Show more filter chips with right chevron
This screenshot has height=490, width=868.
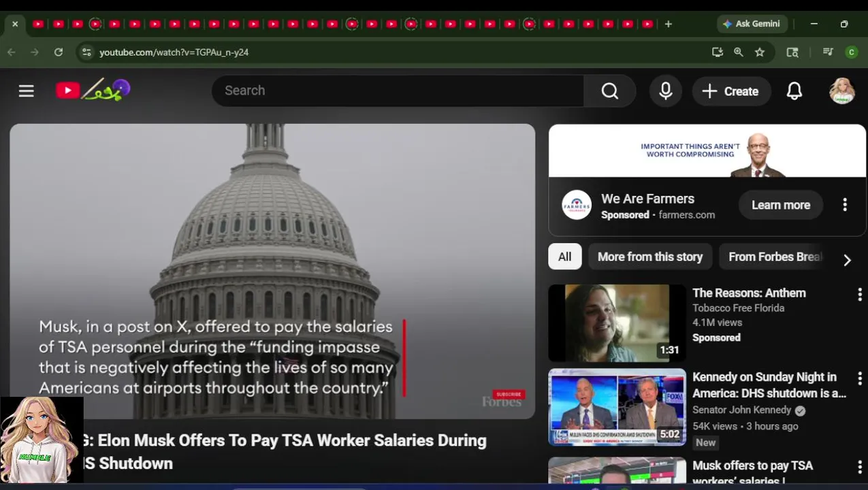click(847, 260)
